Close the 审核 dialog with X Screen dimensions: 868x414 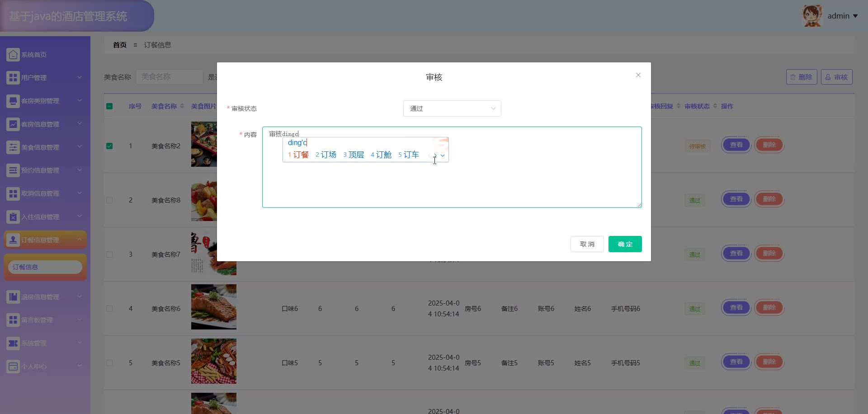click(638, 75)
